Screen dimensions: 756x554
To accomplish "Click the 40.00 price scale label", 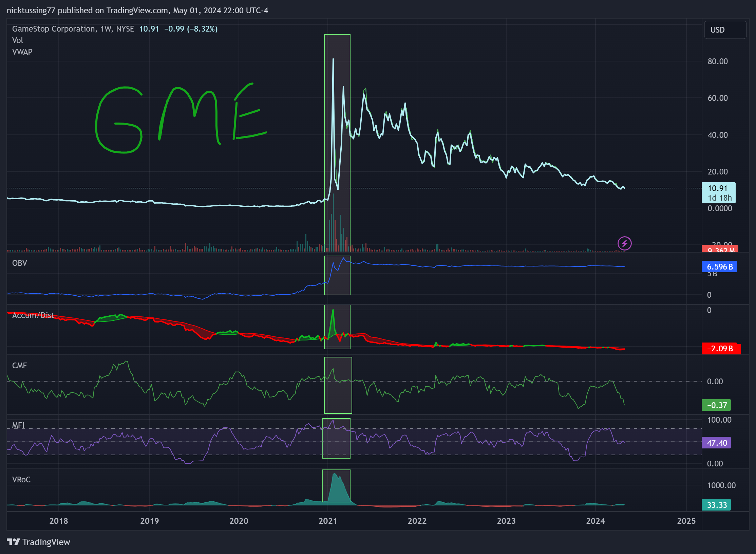I will (x=718, y=135).
